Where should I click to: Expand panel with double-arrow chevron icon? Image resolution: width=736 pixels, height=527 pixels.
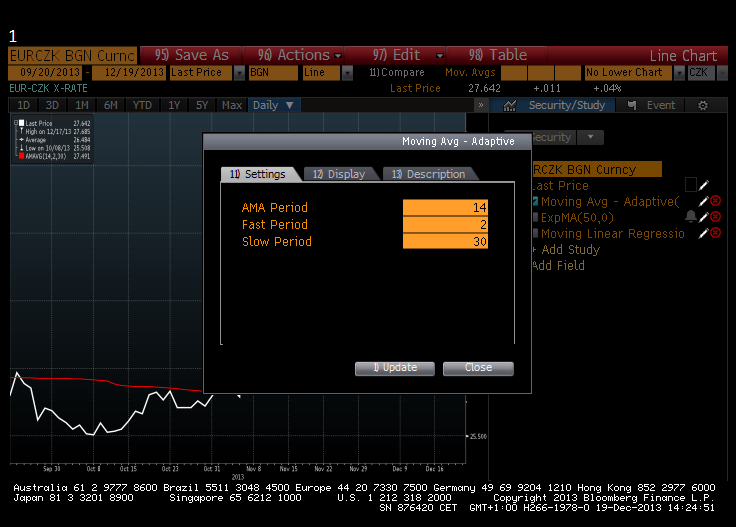pos(481,105)
